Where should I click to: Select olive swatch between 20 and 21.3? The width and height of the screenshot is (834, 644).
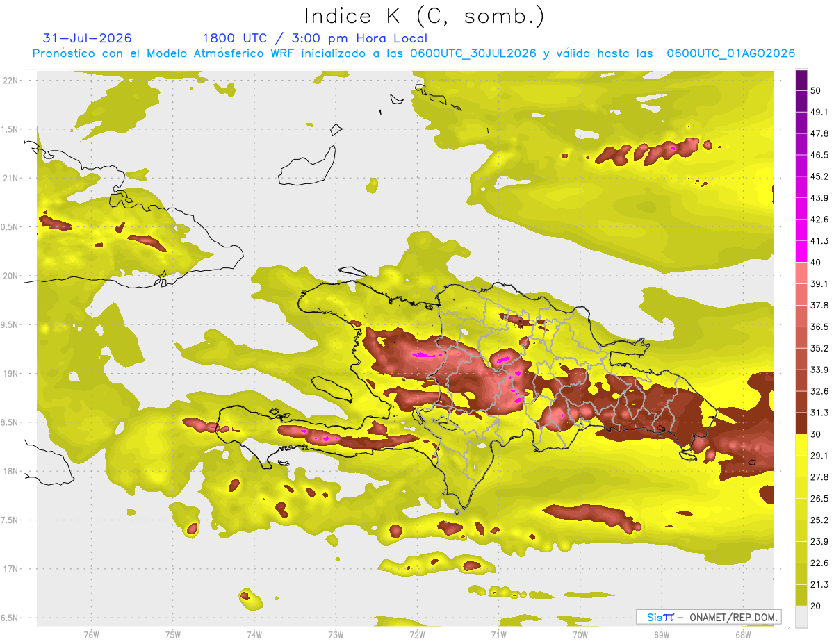click(x=801, y=595)
